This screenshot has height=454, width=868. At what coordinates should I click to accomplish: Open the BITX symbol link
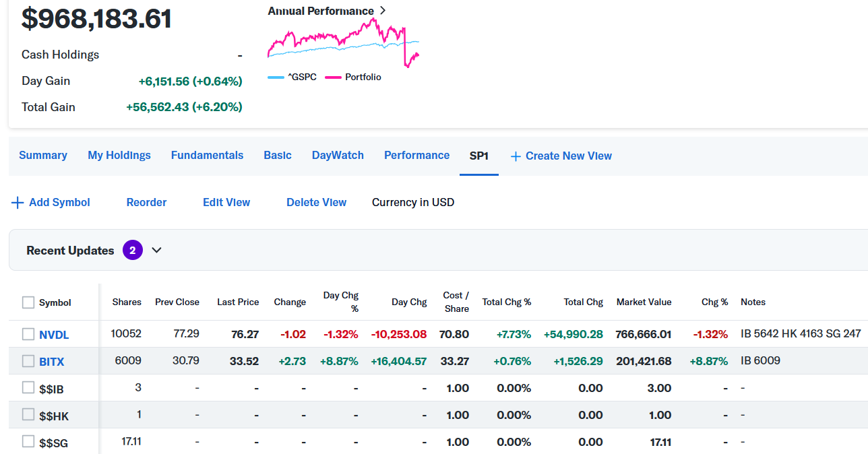[52, 362]
